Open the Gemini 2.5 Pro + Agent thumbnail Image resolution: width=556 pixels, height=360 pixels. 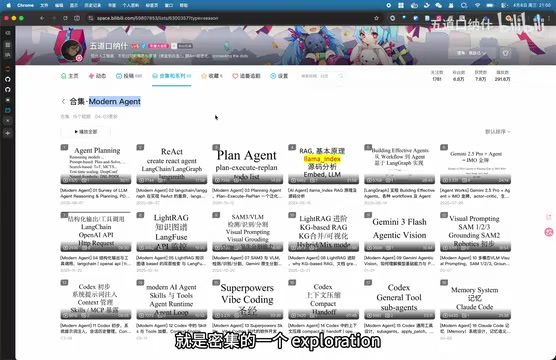tap(475, 164)
